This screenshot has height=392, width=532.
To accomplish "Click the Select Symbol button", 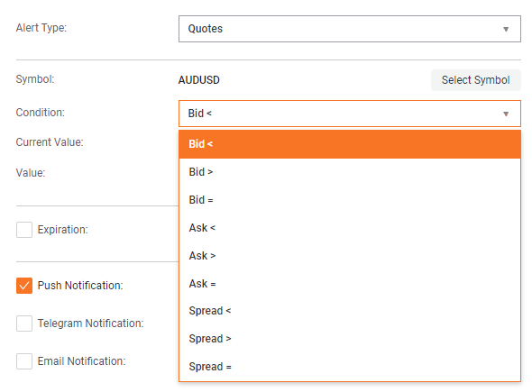I will [476, 80].
